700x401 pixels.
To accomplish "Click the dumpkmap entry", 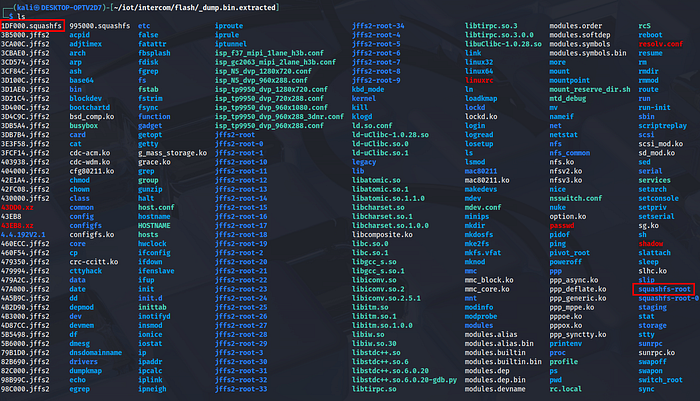I will [x=86, y=371].
